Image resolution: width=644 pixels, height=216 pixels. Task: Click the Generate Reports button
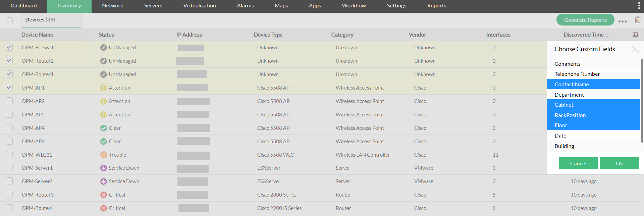(x=585, y=20)
